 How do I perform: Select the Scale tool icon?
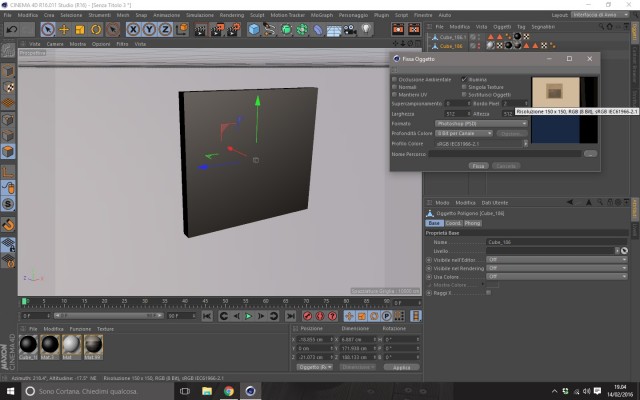pyautogui.click(x=80, y=29)
